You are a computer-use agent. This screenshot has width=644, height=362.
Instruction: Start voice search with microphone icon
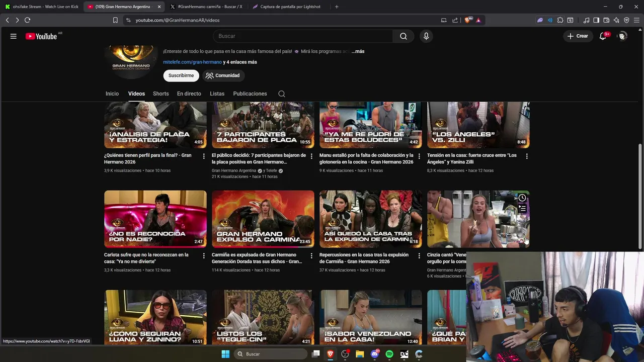[x=426, y=36]
